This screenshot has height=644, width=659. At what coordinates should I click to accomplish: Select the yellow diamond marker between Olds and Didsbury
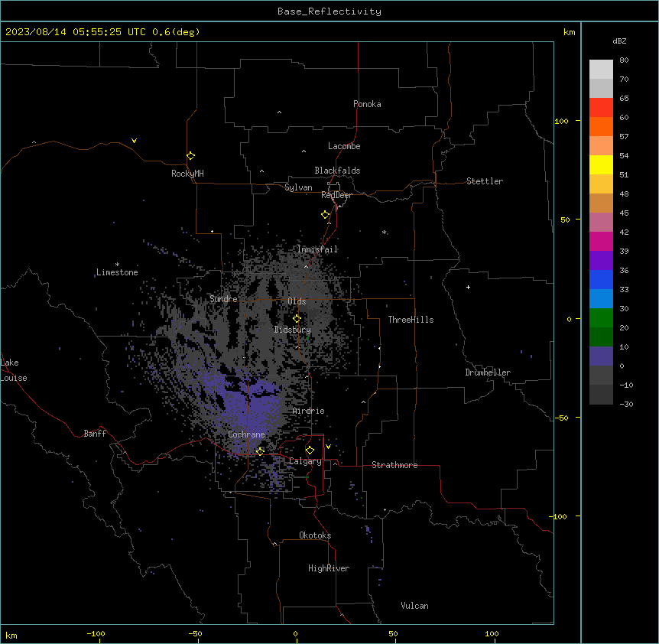point(297,319)
